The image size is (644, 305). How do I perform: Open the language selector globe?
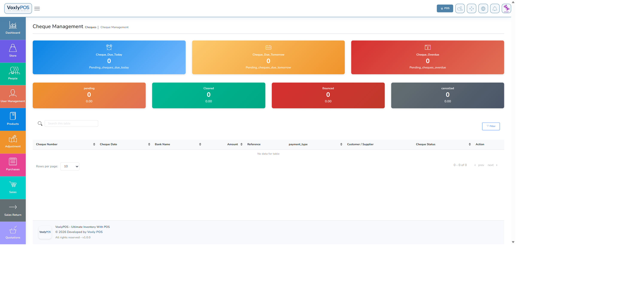tap(483, 8)
